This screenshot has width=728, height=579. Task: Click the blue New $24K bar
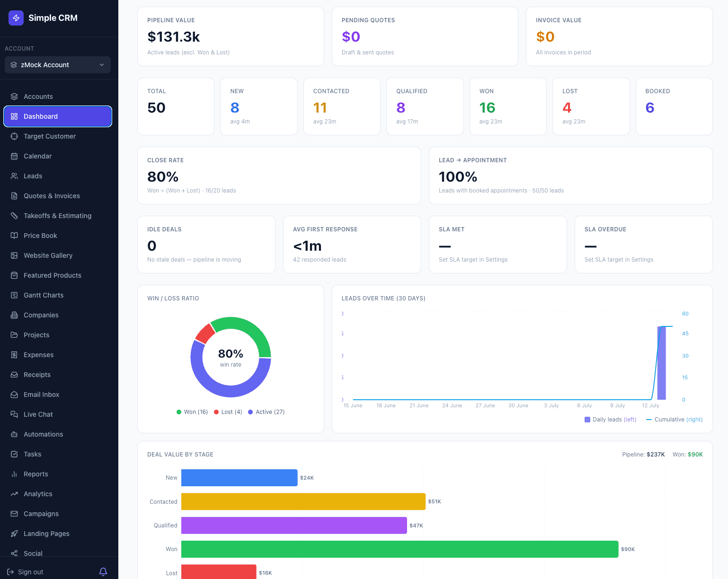pos(240,478)
